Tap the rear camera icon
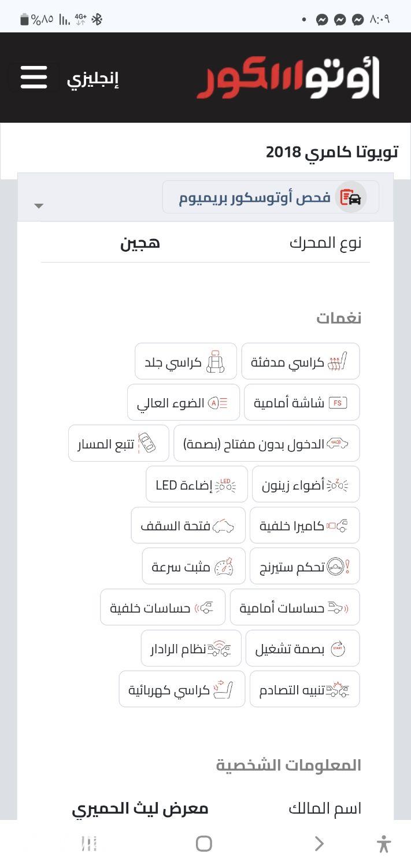Viewport: 411px width, 868px height. [338, 526]
